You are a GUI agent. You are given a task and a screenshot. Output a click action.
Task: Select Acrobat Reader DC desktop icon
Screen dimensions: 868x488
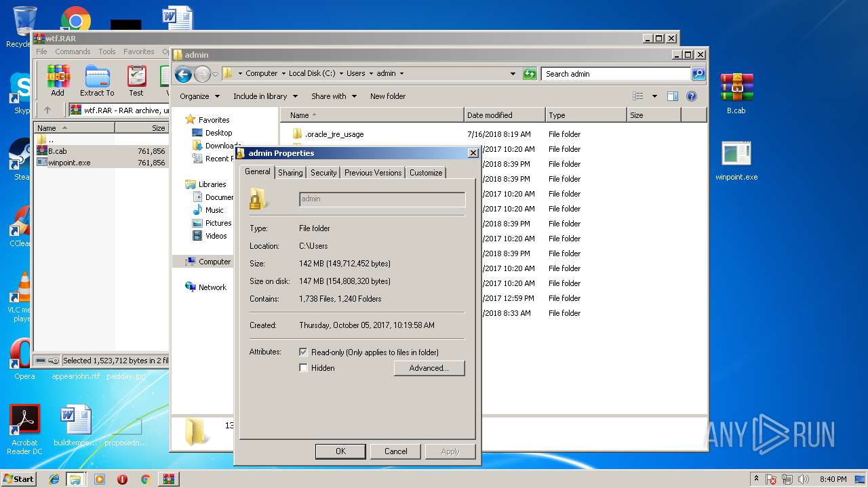click(25, 430)
